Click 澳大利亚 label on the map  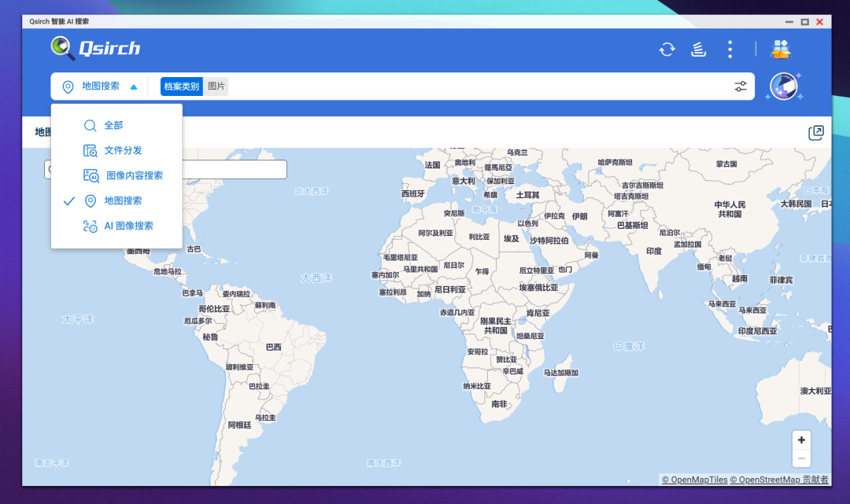click(816, 391)
